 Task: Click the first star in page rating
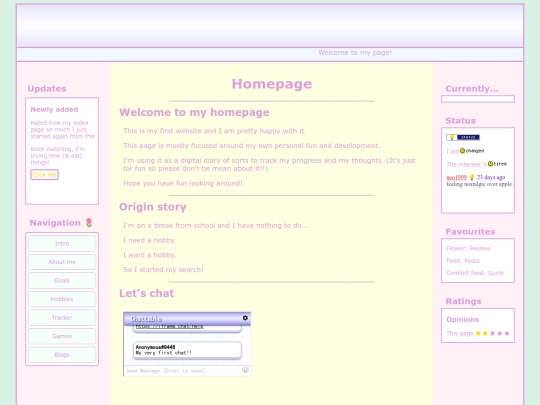tap(478, 333)
